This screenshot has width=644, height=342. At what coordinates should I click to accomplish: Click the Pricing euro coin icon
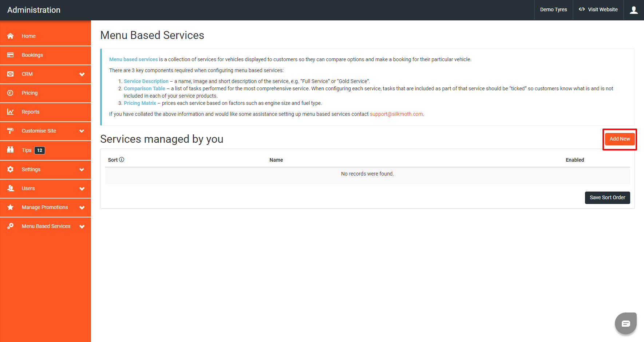point(10,93)
